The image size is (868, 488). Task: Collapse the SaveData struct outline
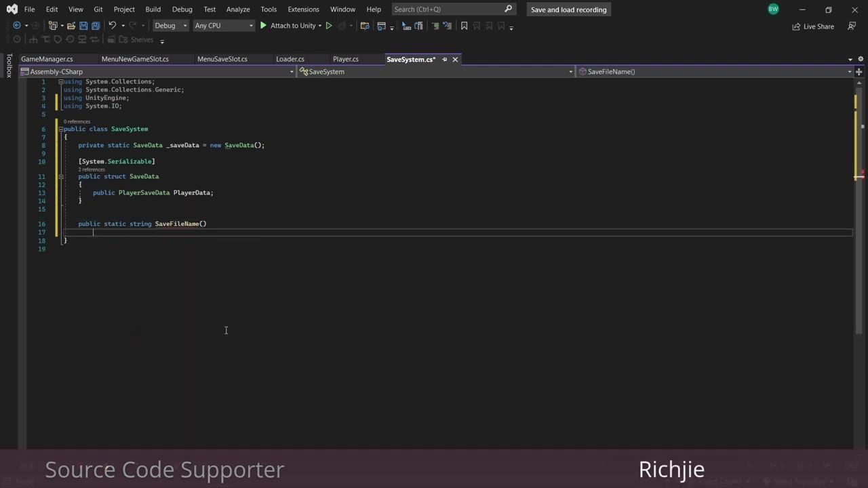point(61,176)
